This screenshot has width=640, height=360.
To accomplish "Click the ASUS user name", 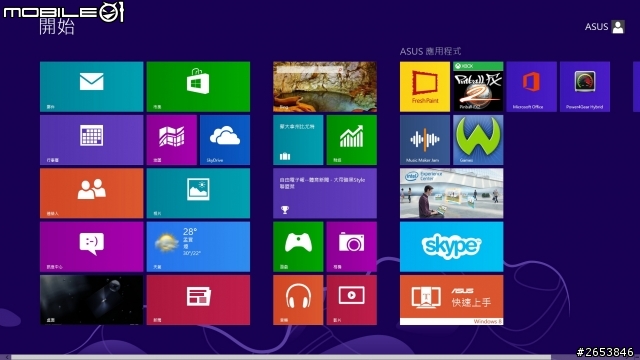I will [596, 27].
